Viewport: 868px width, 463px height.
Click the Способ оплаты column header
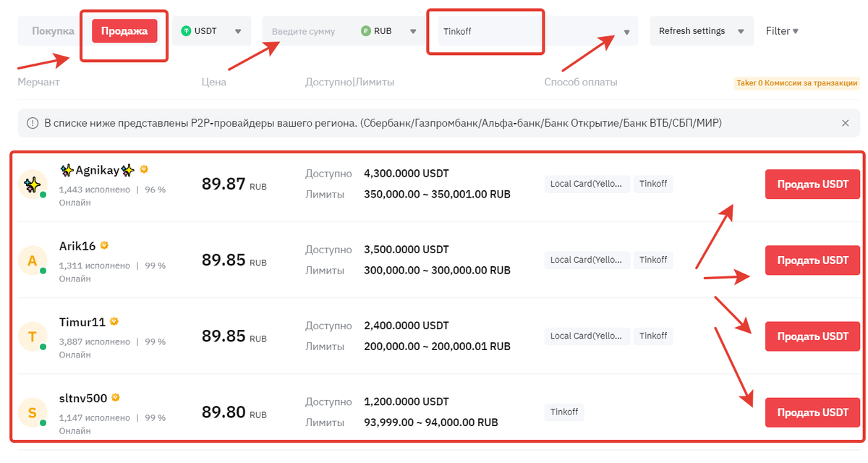[x=581, y=82]
